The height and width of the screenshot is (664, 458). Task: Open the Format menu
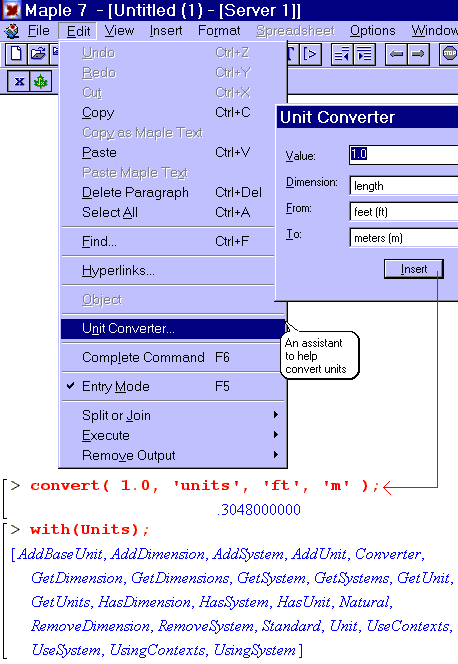coord(219,31)
